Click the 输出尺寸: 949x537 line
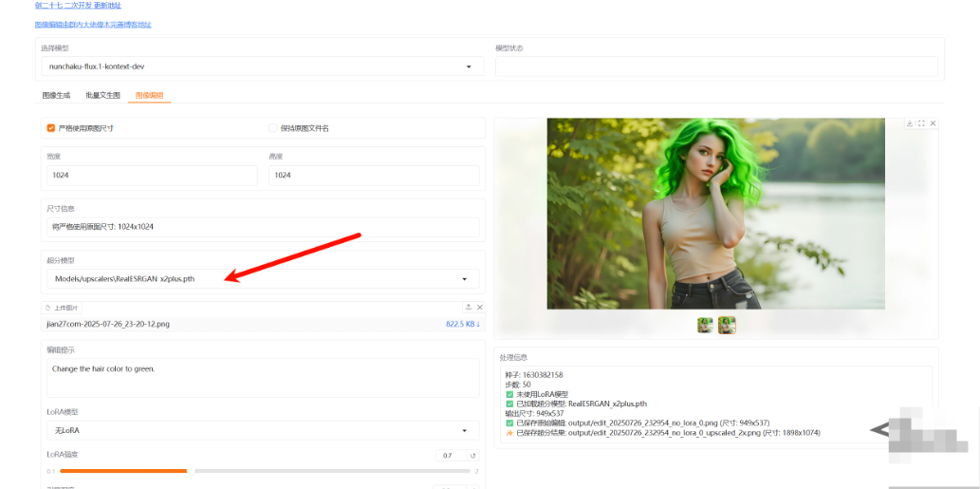This screenshot has width=980, height=489. pyautogui.click(x=534, y=413)
